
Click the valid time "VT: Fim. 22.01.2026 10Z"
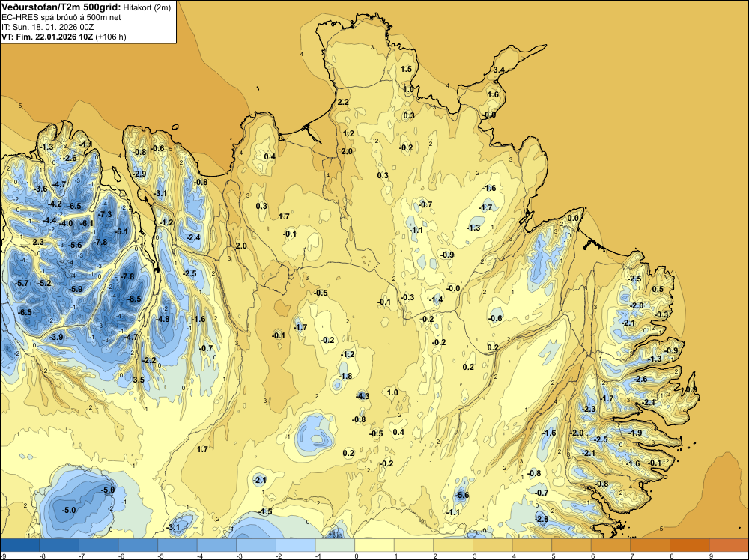pos(48,37)
